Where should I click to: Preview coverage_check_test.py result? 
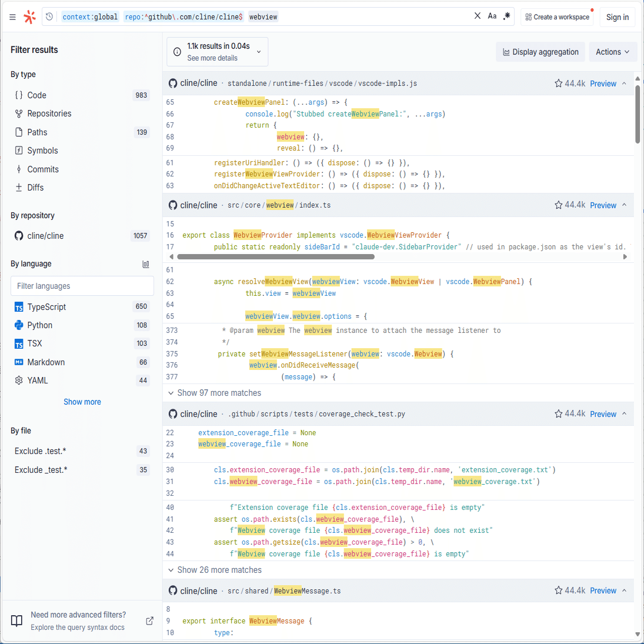[603, 414]
